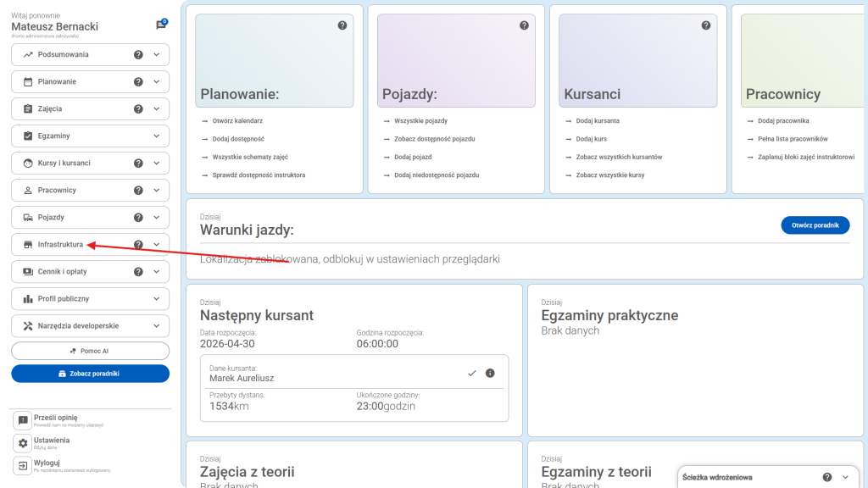Click help icon in Pojazdy card
This screenshot has height=488, width=868.
(524, 25)
